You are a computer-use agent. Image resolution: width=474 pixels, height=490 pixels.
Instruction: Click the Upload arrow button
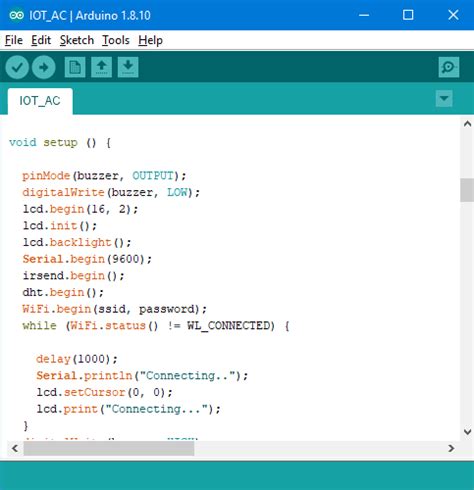[44, 67]
